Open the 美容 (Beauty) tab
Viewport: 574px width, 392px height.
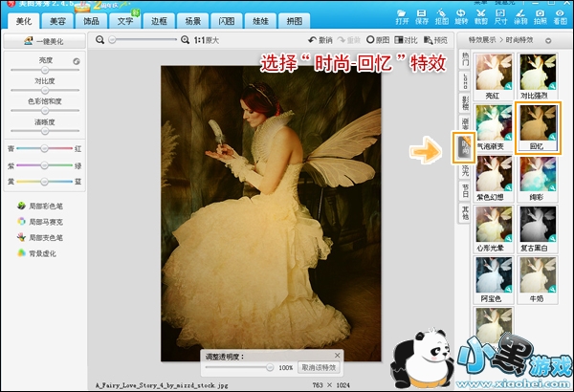(x=56, y=19)
